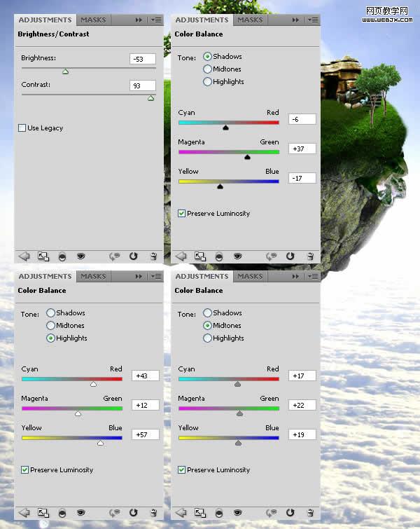Clip to layer icon in Highlights Color Balance panel

pyautogui.click(x=62, y=513)
